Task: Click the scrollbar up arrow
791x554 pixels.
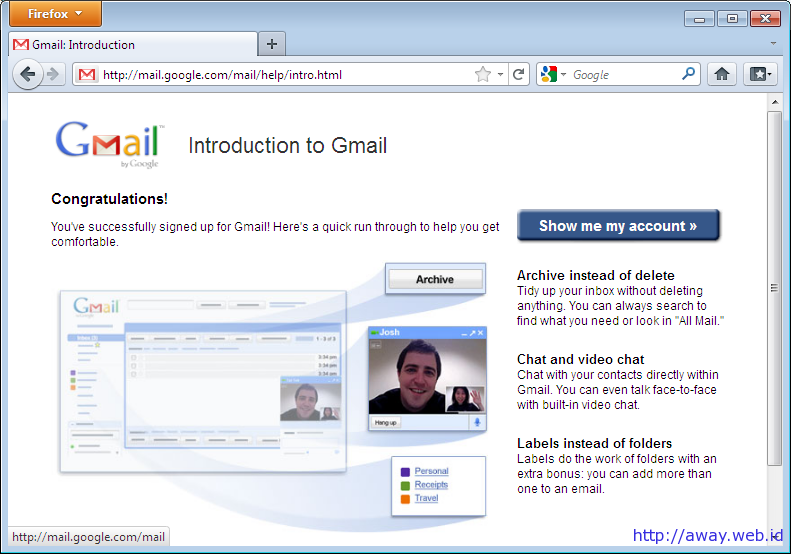Action: point(774,102)
